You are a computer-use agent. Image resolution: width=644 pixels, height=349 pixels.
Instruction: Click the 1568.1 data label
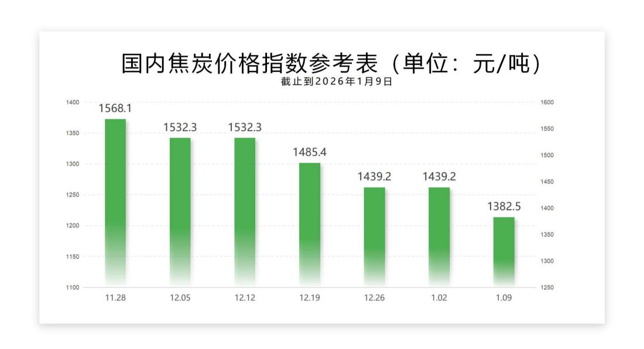click(x=115, y=108)
